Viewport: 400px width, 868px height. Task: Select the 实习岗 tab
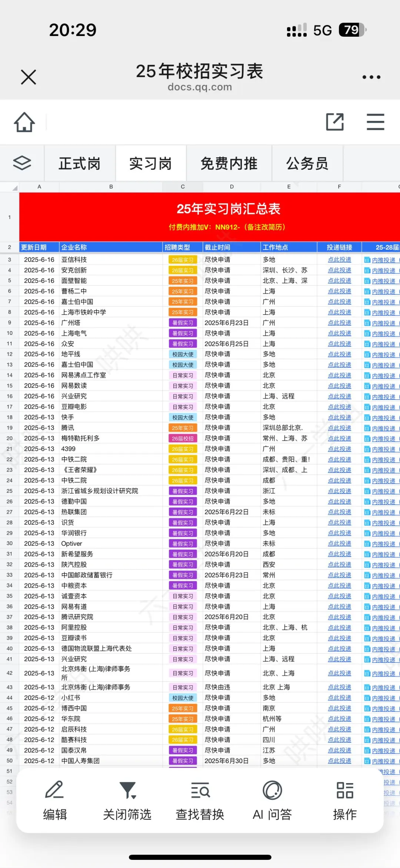pos(151,164)
